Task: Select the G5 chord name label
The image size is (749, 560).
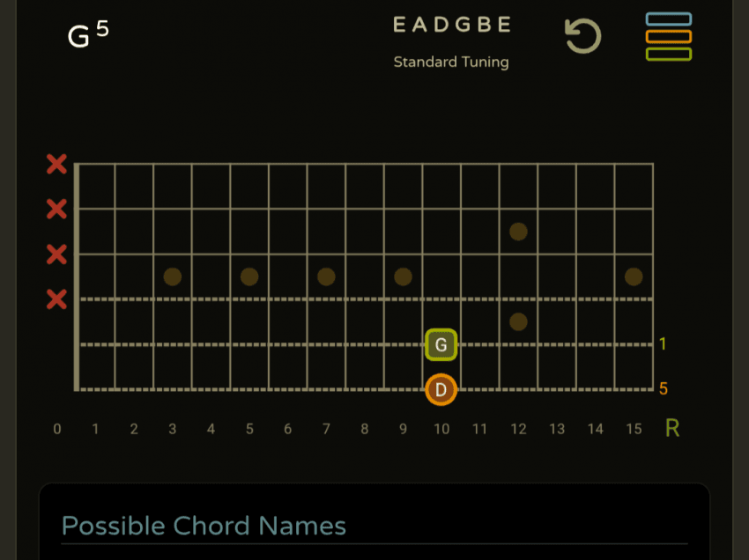Action: click(x=88, y=35)
